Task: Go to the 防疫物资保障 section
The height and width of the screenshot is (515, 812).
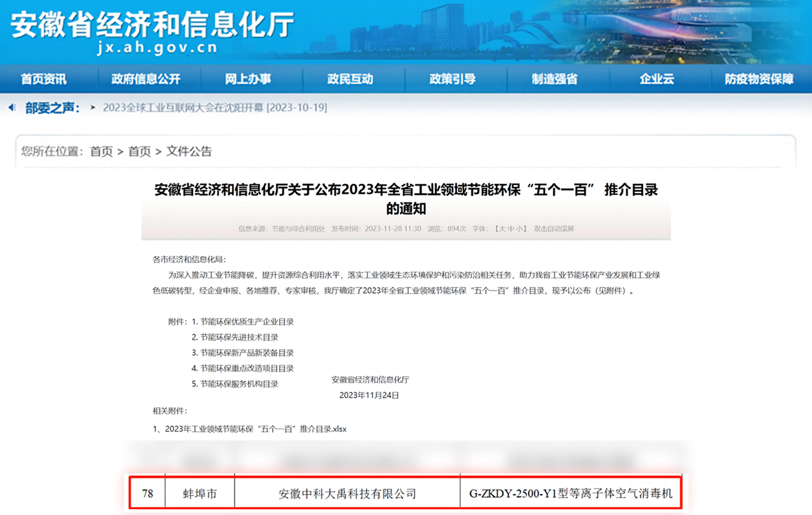Action: pos(759,79)
